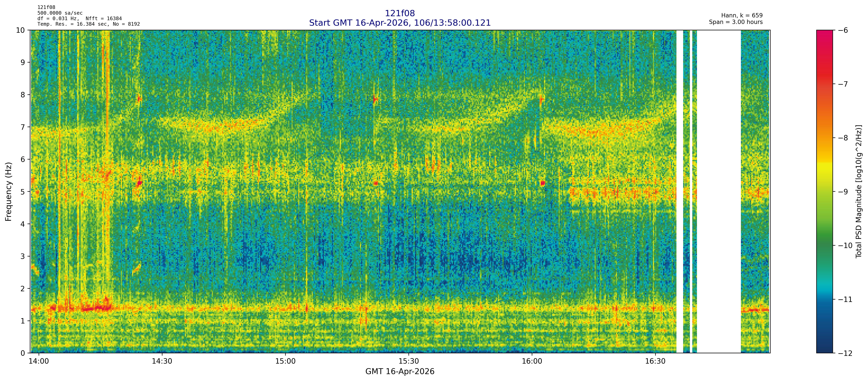Click the Hann, k = 659 annotation

point(742,16)
